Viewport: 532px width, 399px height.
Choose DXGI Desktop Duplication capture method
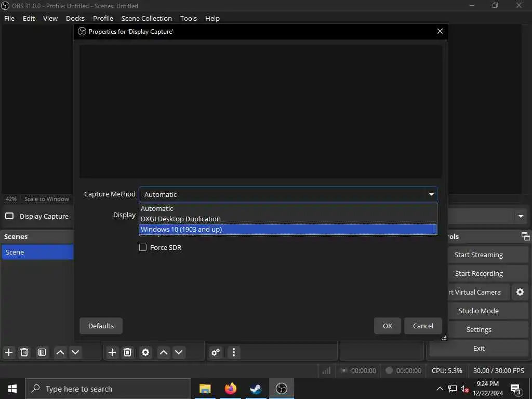click(288, 219)
